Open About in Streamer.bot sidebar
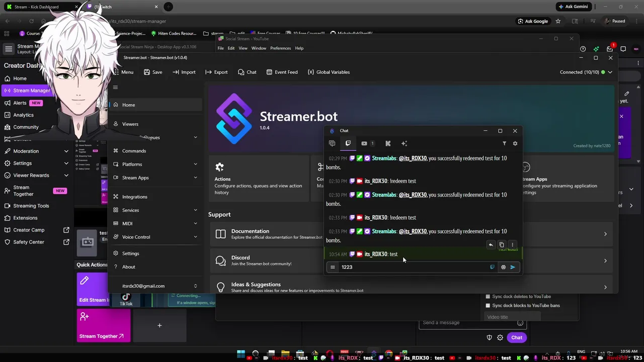The width and height of the screenshot is (644, 362). click(155, 266)
